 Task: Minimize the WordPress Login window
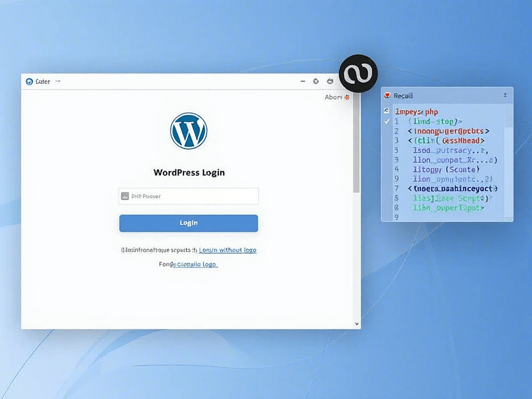303,81
